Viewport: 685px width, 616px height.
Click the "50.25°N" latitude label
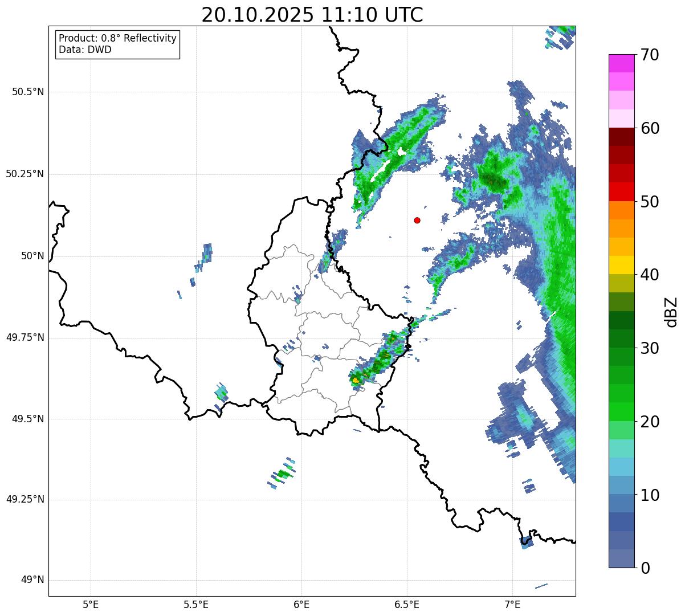tap(25, 174)
